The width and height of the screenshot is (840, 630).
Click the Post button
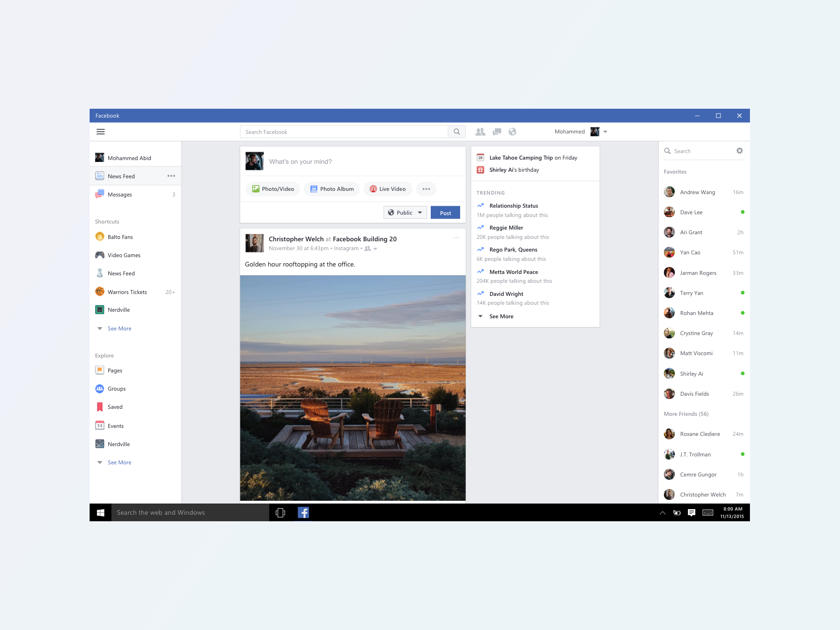445,212
